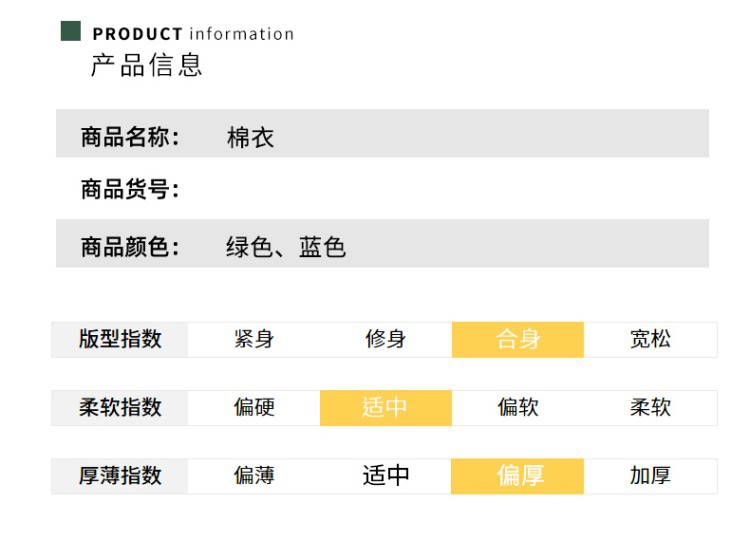
Task: Click the 柔软指数 row label
Action: [x=120, y=408]
